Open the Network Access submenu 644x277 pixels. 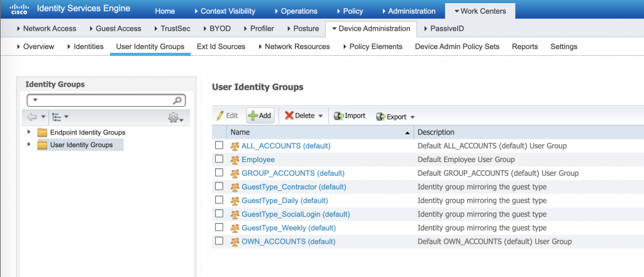click(x=47, y=28)
